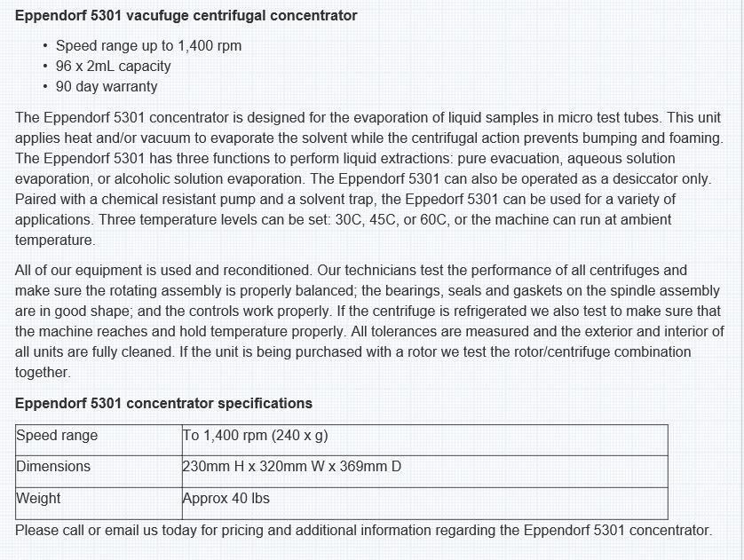The width and height of the screenshot is (744, 560).
Task: Click the "Please call or email us today" line
Action: [x=363, y=531]
